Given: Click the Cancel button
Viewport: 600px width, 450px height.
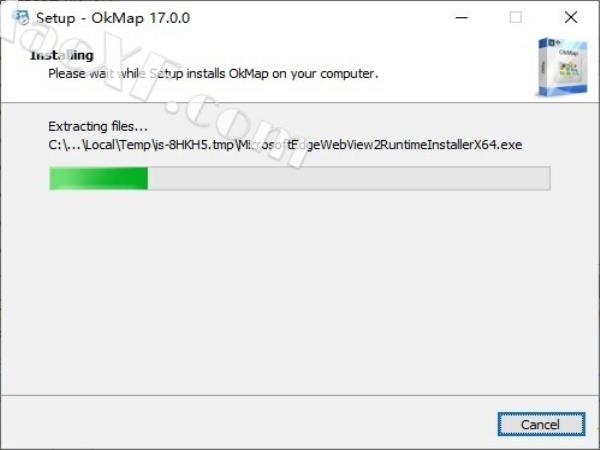Looking at the screenshot, I should pyautogui.click(x=541, y=424).
